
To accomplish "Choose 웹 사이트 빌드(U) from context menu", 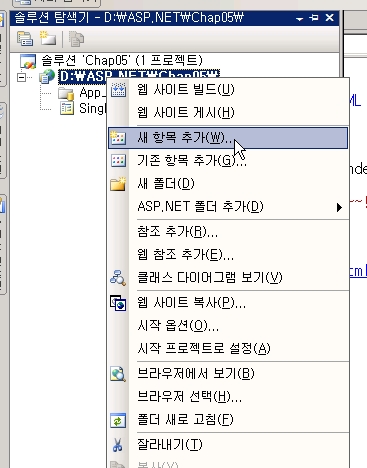I will click(x=228, y=90).
